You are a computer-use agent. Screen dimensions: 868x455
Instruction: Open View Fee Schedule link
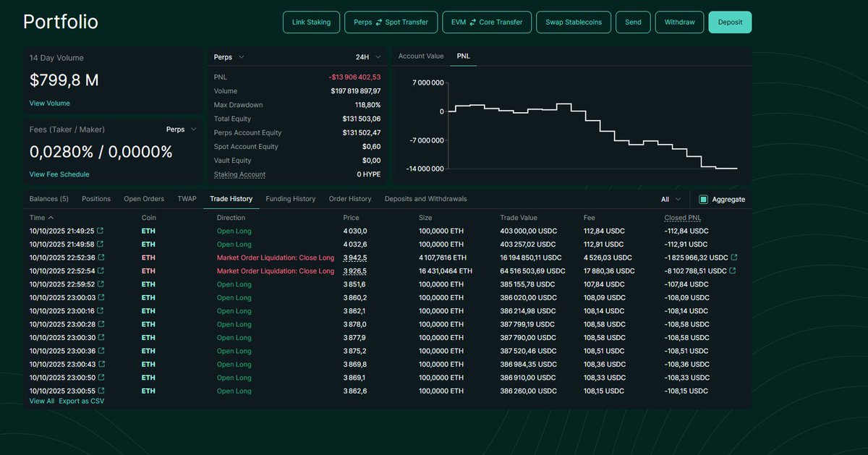pos(59,174)
